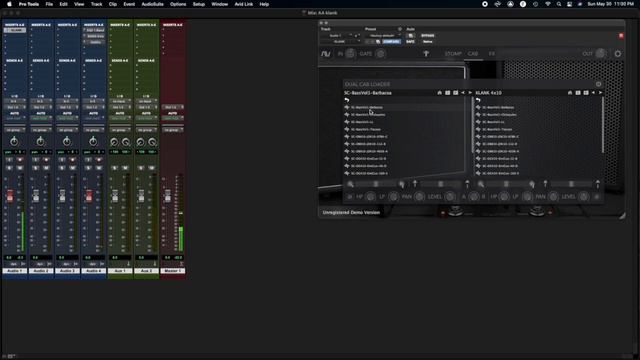The height and width of the screenshot is (360, 640).
Task: Click the left cab HP filter knob
Action: 370,197
